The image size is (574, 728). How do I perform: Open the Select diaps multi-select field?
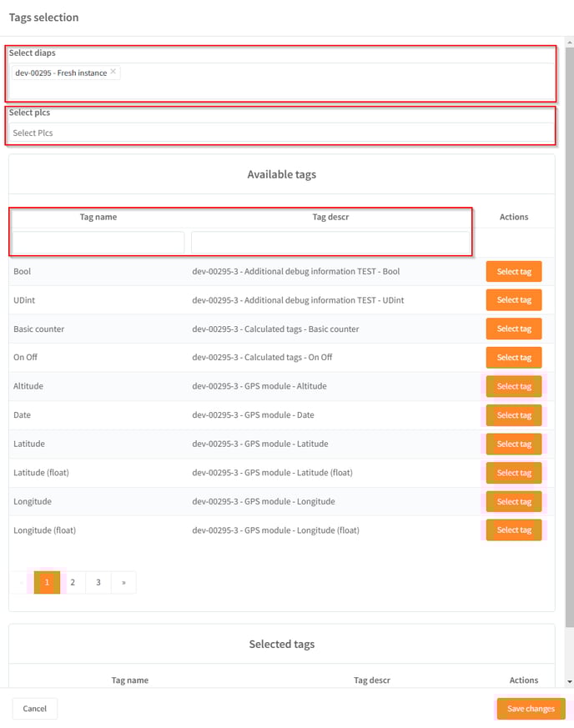pos(282,81)
